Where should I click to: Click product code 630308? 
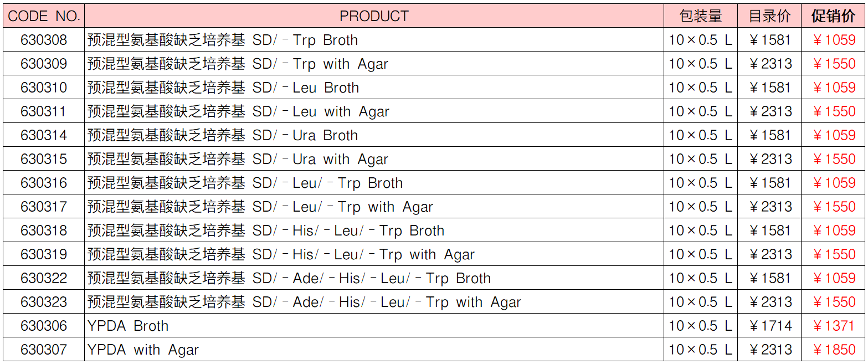coord(44,40)
